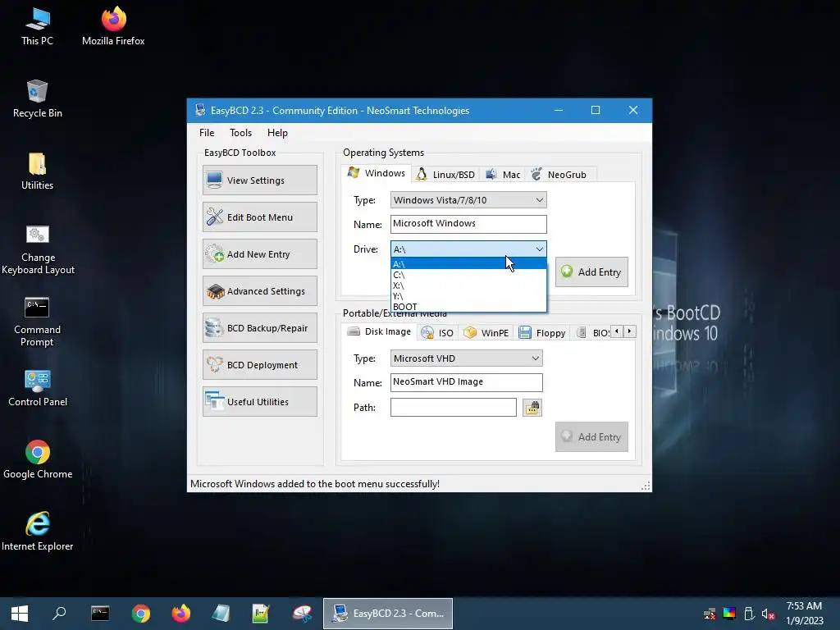Click the green Add Entry button for Windows

pos(591,272)
